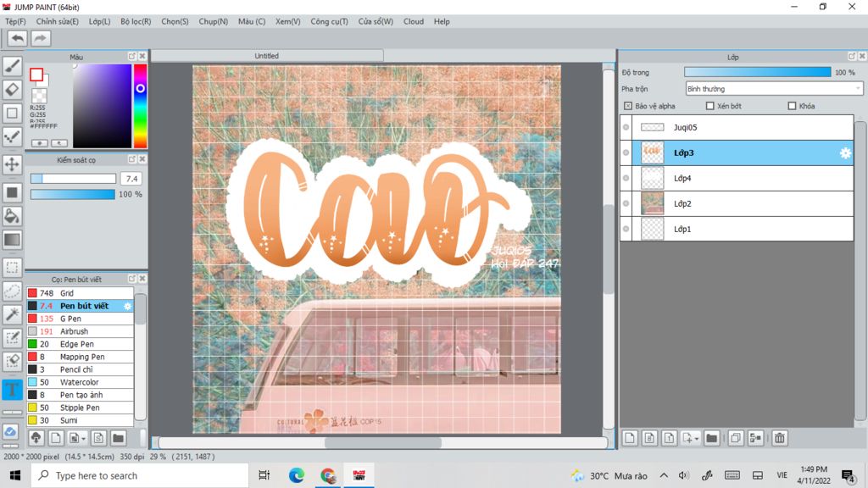Click the Undo arrow

tap(18, 38)
